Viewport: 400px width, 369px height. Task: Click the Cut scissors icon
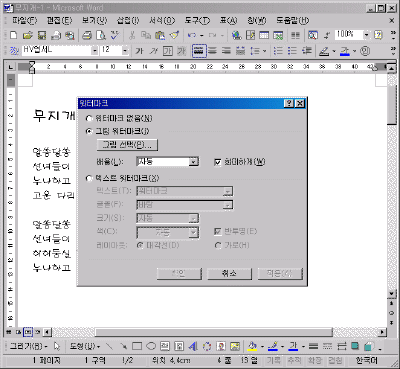point(132,35)
